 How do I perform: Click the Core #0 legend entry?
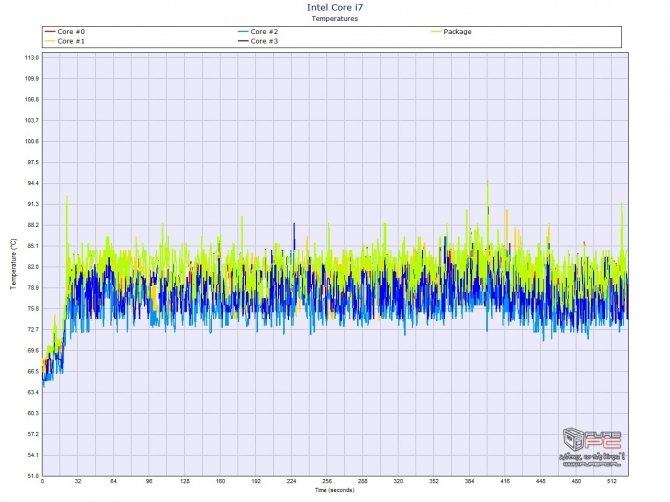[x=65, y=32]
